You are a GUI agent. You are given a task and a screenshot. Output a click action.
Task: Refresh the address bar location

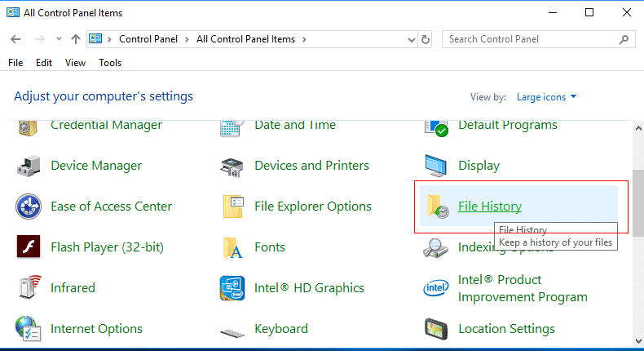tap(426, 39)
